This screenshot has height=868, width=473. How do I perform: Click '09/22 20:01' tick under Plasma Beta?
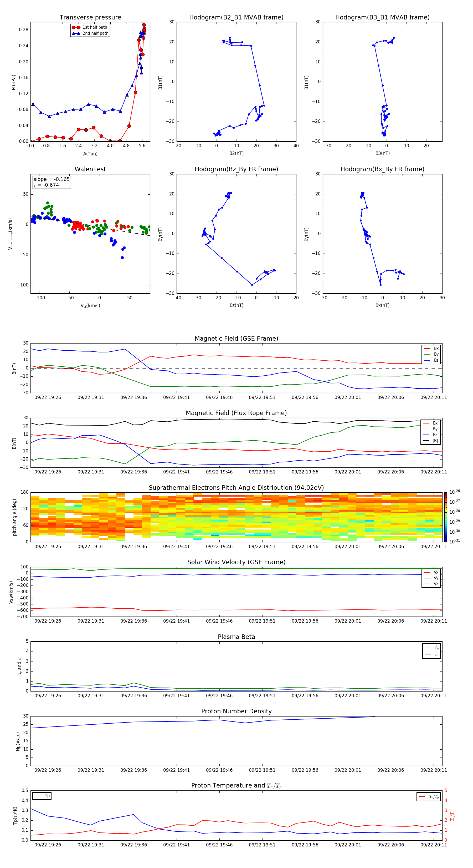[x=348, y=696]
